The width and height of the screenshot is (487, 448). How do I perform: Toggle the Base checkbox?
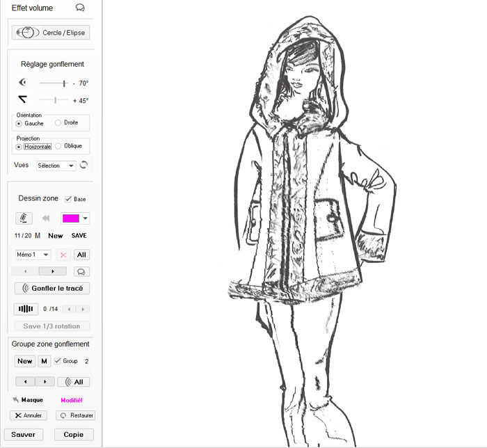click(68, 199)
